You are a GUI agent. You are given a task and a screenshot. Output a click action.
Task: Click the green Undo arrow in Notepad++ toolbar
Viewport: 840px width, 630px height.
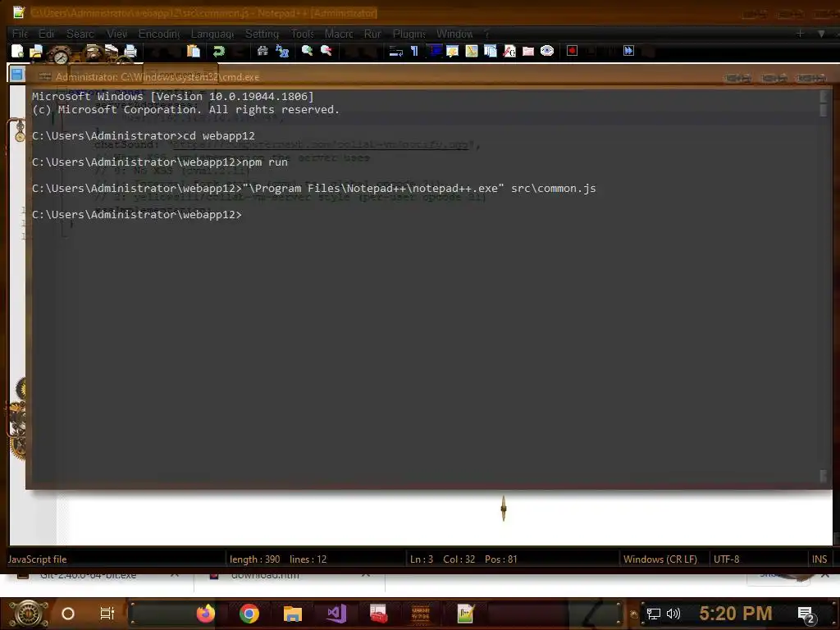click(x=218, y=51)
